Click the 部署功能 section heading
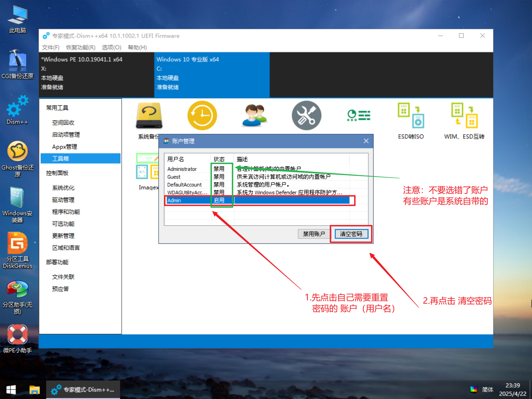The width and height of the screenshot is (532, 399). (57, 262)
